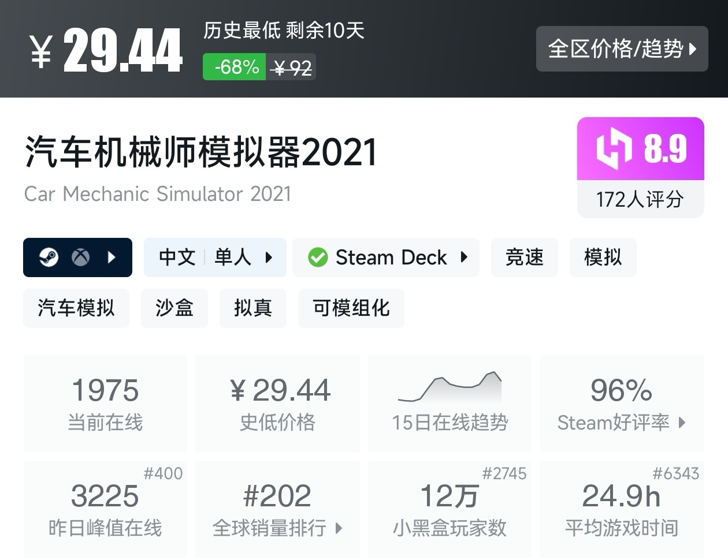Open the 96% Steam好评率 reviews
This screenshot has width=728, height=560.
621,403
